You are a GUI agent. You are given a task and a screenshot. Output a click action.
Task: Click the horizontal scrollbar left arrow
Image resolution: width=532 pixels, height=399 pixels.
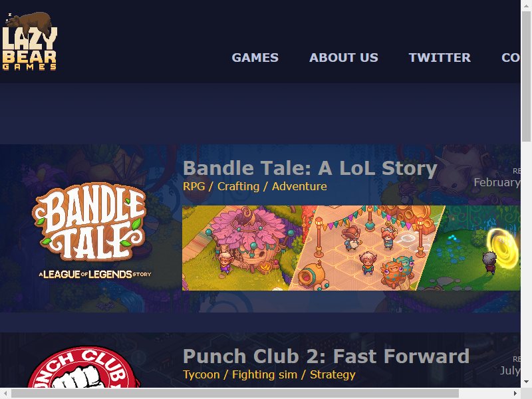click(5, 393)
